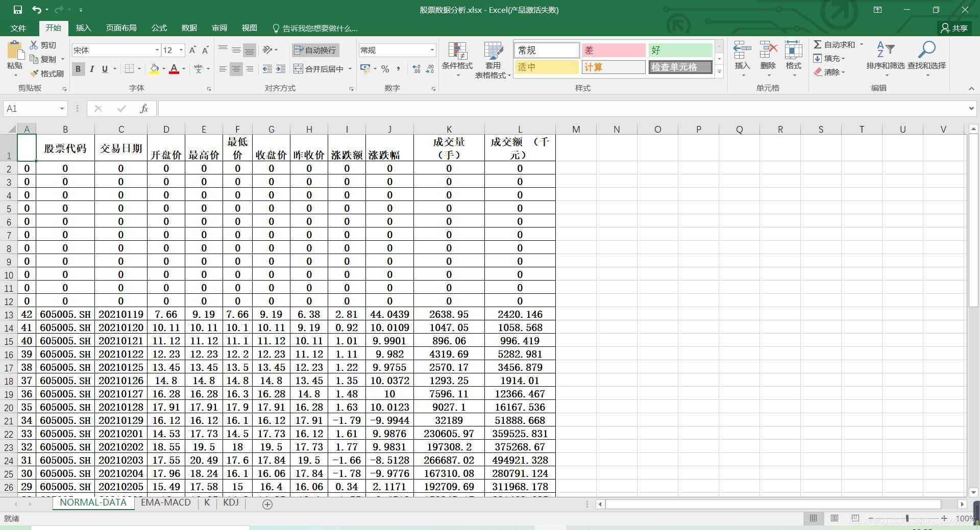Toggle Wrap Text (自动换行) button
The height and width of the screenshot is (530, 980).
tap(315, 50)
